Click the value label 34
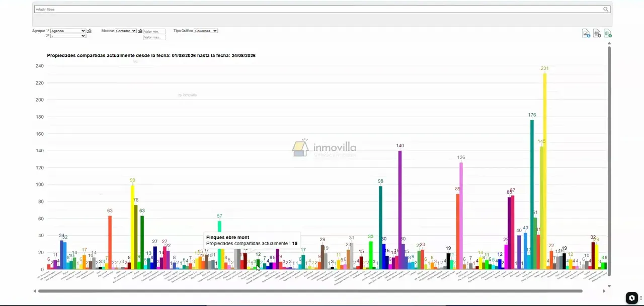644x306 pixels. [61, 235]
